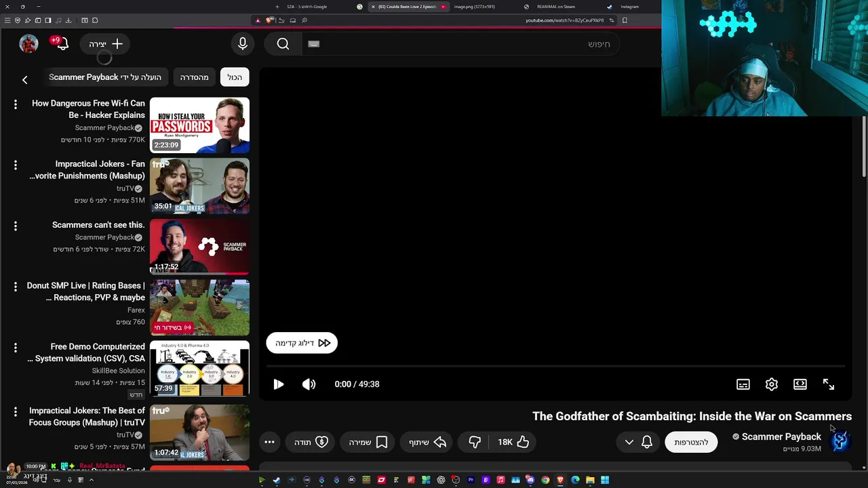
Task: Open Google Chrome from the taskbar
Action: click(545, 480)
